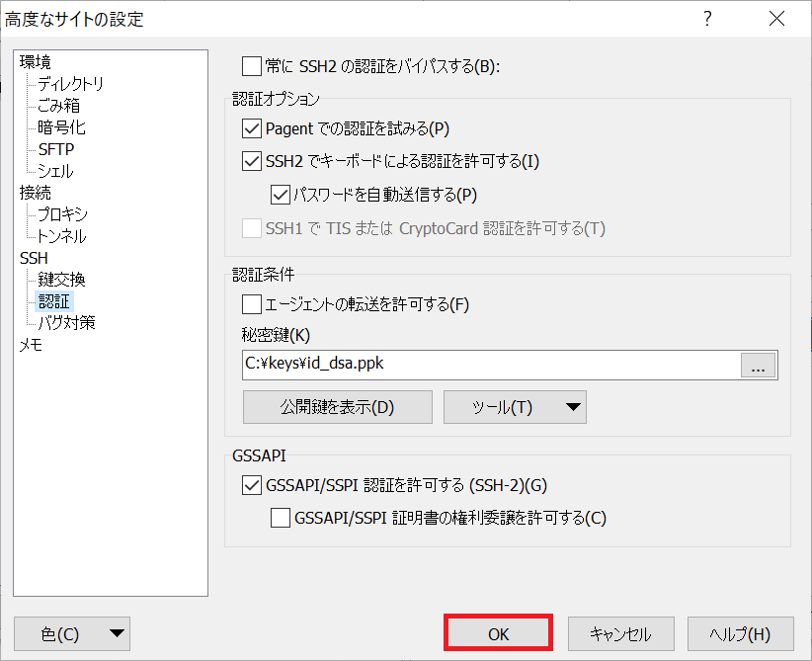Open the 色(C) color dropdown

[x=72, y=634]
